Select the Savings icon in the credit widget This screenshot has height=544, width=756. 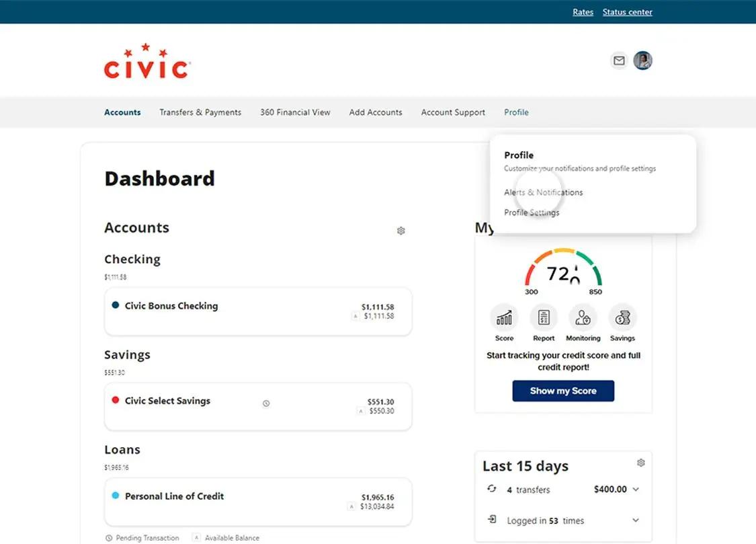coord(622,318)
